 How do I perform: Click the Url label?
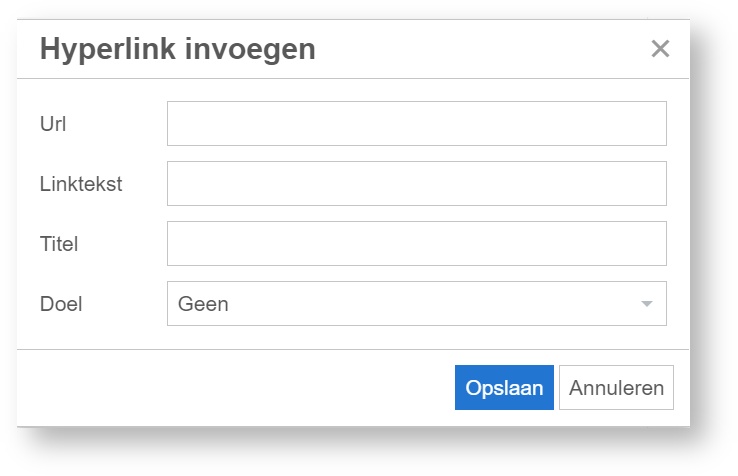(51, 124)
